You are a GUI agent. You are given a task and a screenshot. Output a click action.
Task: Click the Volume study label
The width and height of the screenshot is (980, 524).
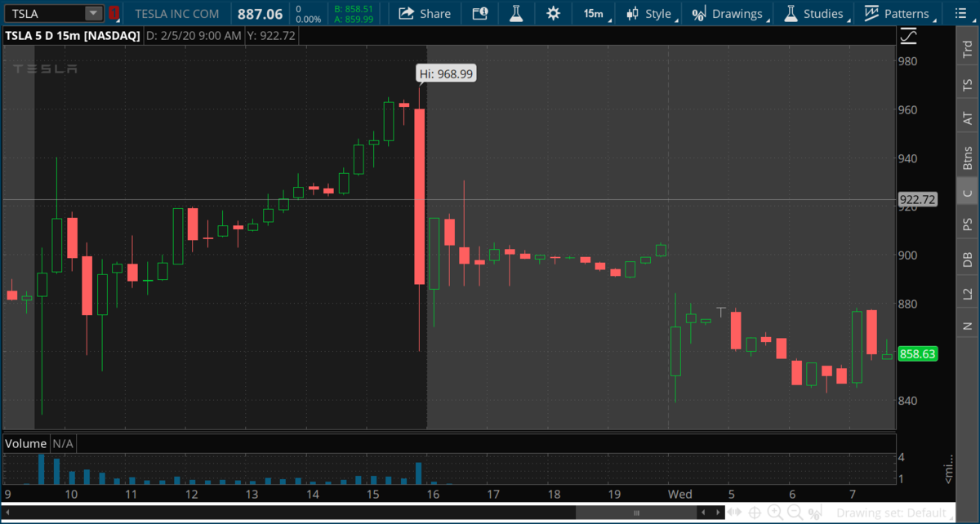tap(26, 443)
